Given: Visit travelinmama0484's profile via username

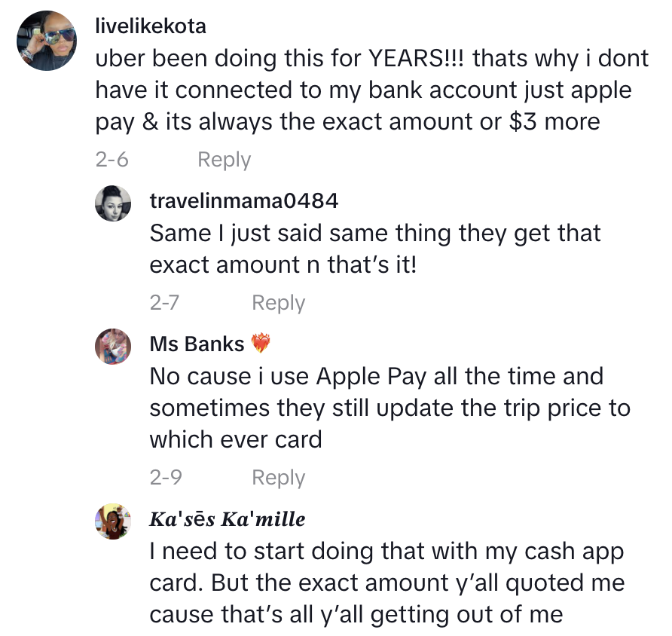Looking at the screenshot, I should [x=243, y=201].
